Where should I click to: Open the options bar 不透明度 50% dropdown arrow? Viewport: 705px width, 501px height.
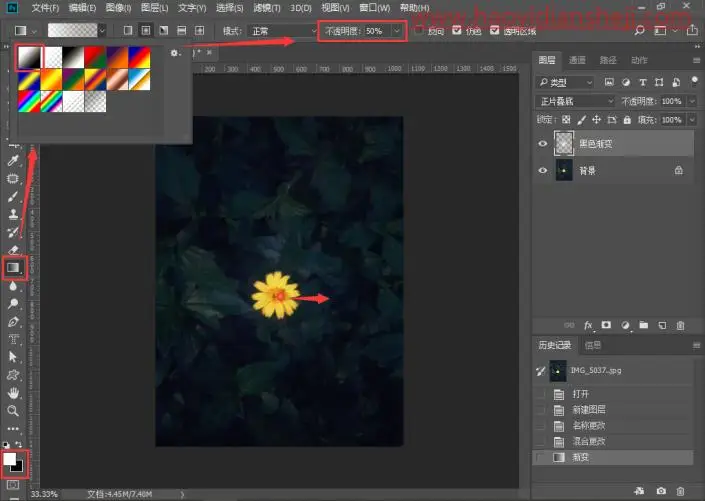click(397, 31)
